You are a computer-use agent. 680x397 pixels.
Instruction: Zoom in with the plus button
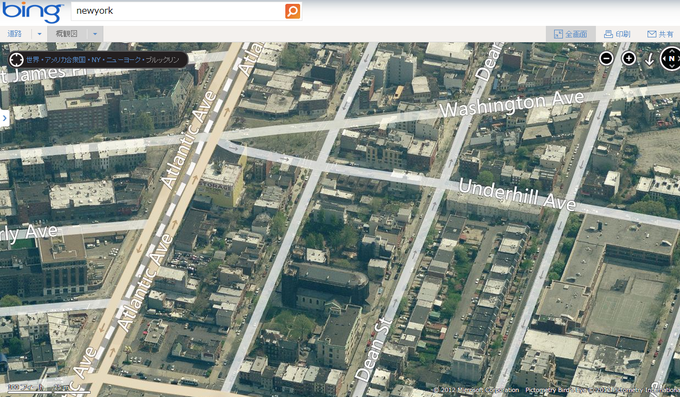(x=628, y=58)
